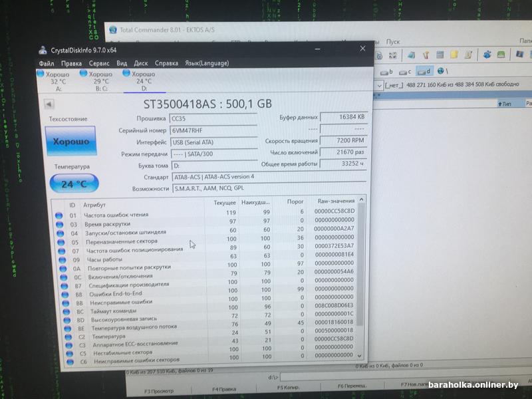Open Пуск menu in Total Commander
Viewport: 532px width, 399px height.
393,42
